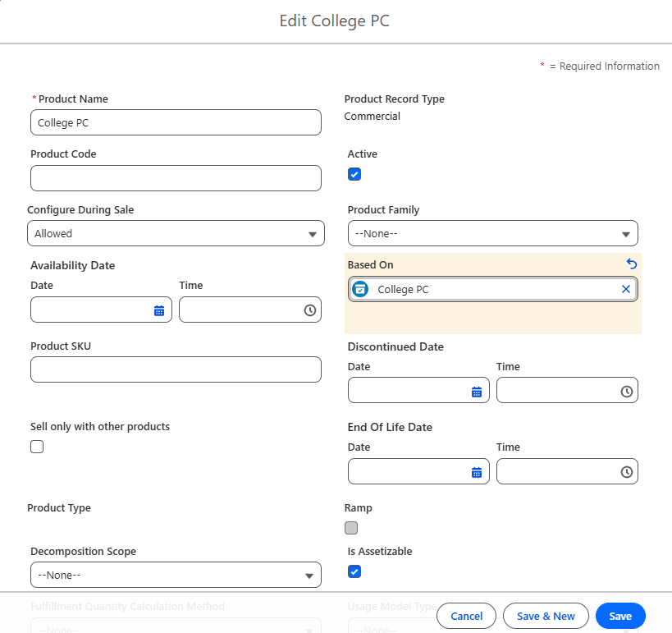672x633 pixels.
Task: Expand Configure During Sale dropdown
Action: (x=176, y=234)
